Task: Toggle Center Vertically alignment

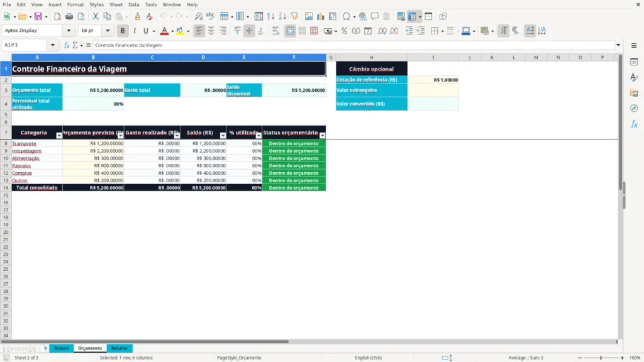Action: (x=249, y=31)
